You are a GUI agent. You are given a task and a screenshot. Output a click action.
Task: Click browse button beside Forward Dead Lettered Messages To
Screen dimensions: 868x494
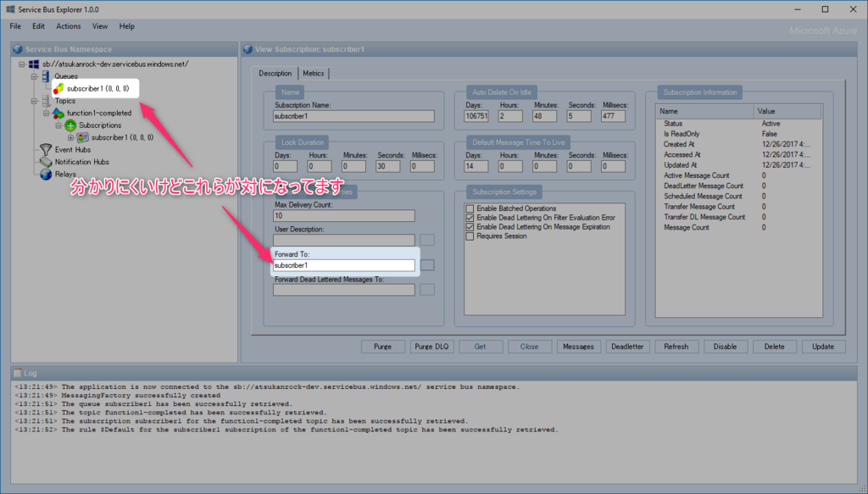(x=427, y=289)
